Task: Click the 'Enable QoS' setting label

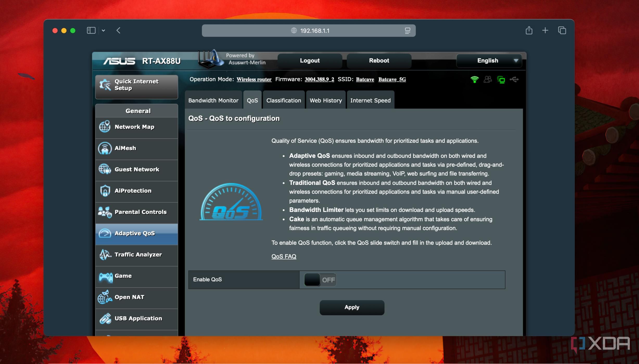Action: [x=207, y=279]
